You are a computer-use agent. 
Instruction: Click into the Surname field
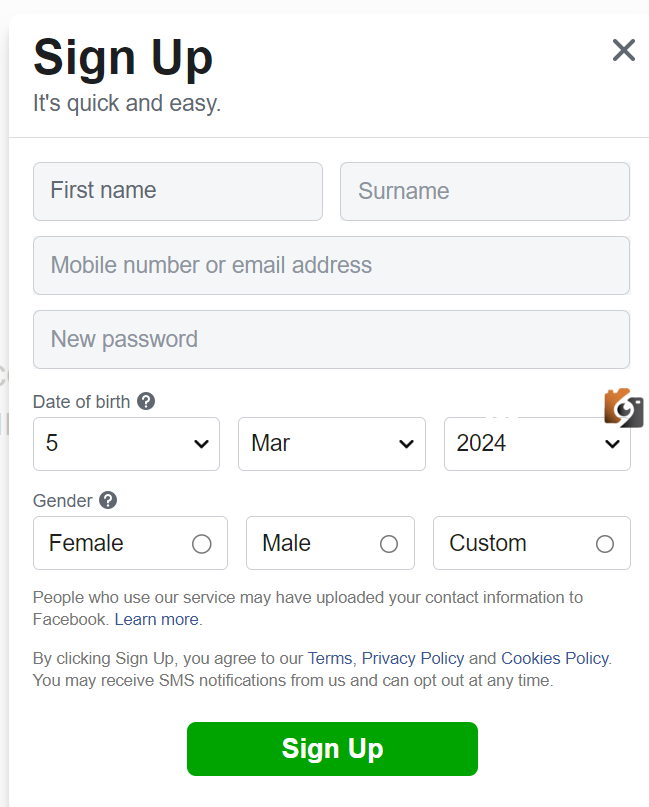pyautogui.click(x=485, y=191)
